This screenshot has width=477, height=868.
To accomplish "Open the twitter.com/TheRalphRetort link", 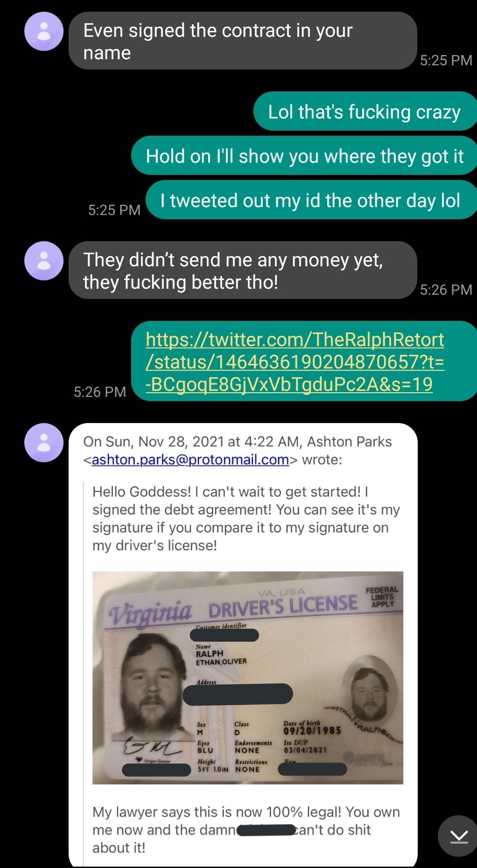I will point(295,361).
